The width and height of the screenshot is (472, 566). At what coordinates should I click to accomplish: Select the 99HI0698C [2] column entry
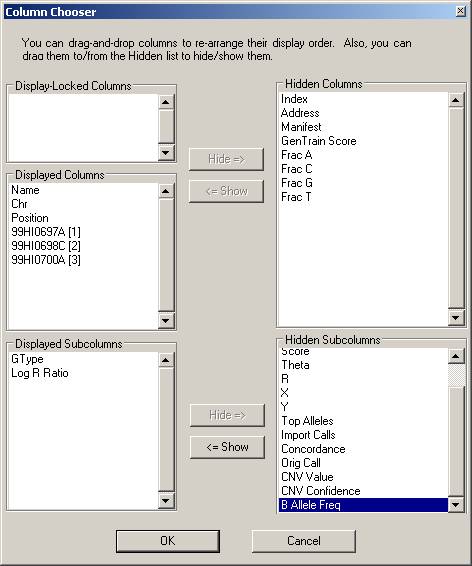pos(46,246)
